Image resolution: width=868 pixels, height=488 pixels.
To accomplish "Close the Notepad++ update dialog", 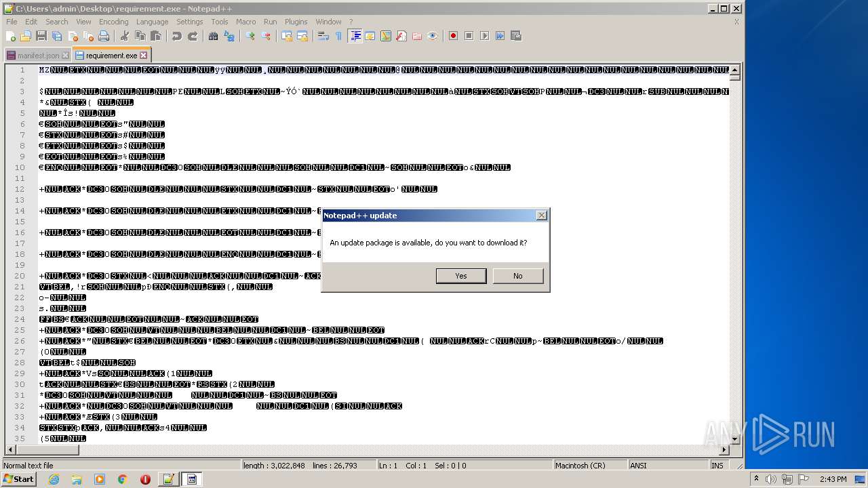I will pyautogui.click(x=541, y=216).
